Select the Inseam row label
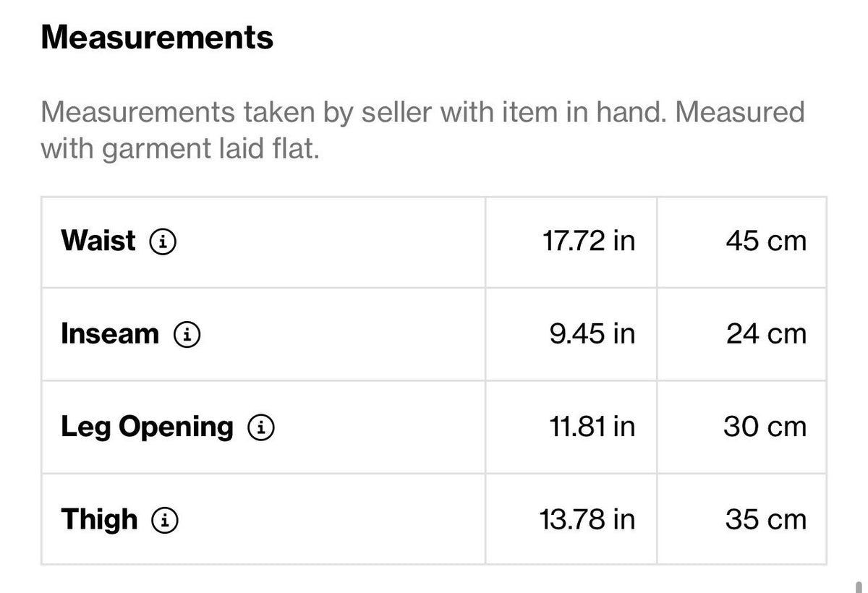This screenshot has width=868, height=593. (109, 334)
